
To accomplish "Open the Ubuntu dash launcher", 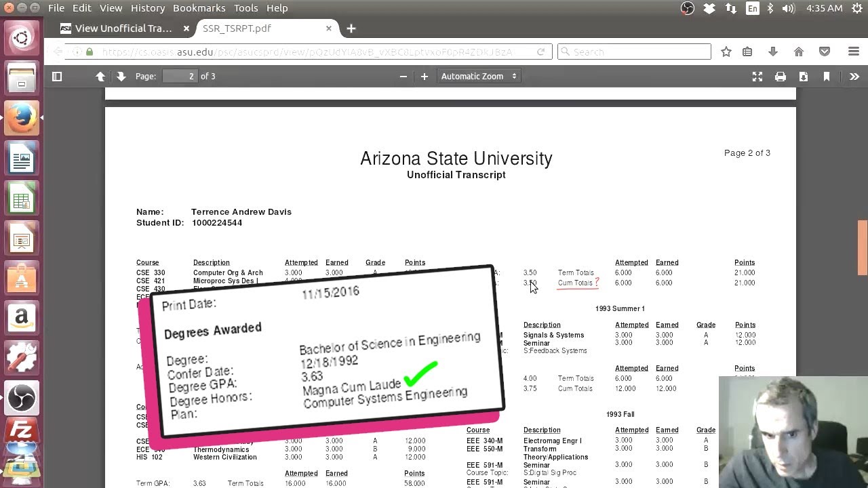I will [21, 38].
